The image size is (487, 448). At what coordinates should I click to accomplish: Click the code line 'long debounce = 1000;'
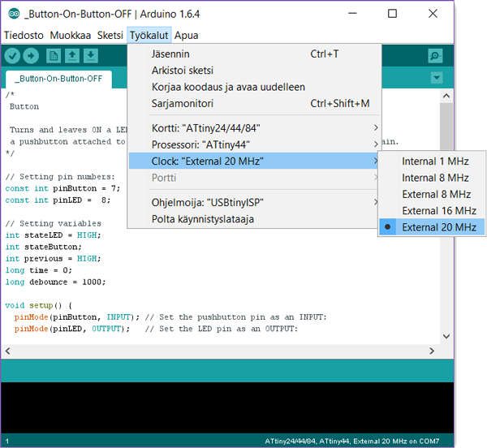click(x=55, y=282)
